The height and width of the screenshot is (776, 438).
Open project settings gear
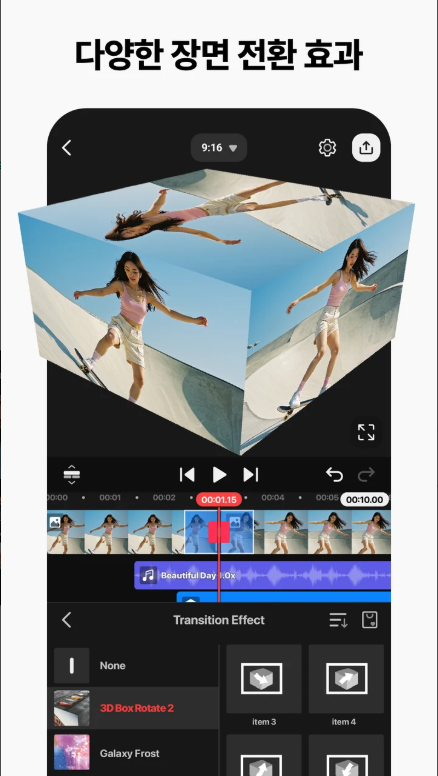(x=327, y=147)
